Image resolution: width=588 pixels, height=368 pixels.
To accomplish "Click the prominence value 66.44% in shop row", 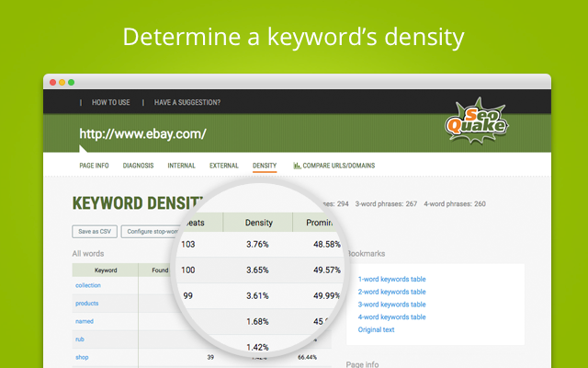I will (x=307, y=358).
